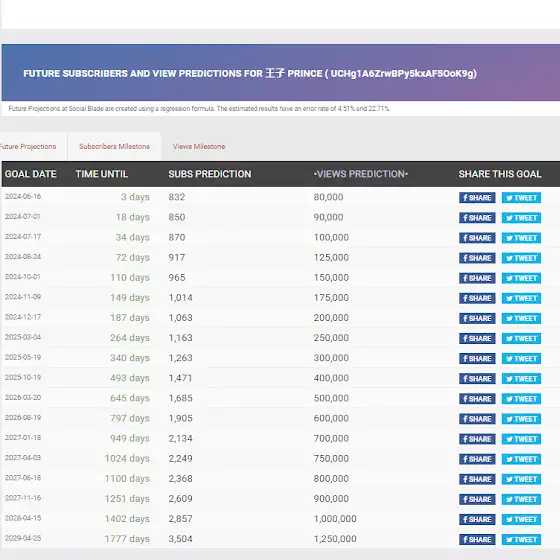Share the 1,000,000 views goal on Facebook
The width and height of the screenshot is (560, 560).
477,519
